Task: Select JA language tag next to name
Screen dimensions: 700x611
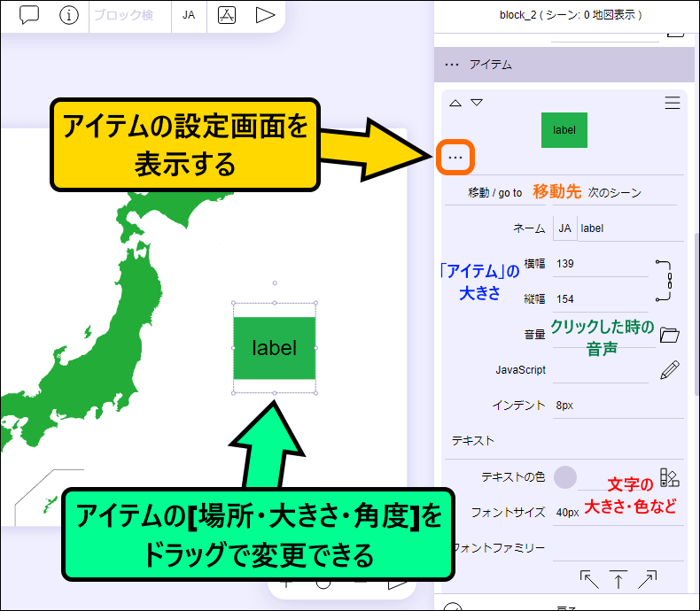Action: (564, 228)
